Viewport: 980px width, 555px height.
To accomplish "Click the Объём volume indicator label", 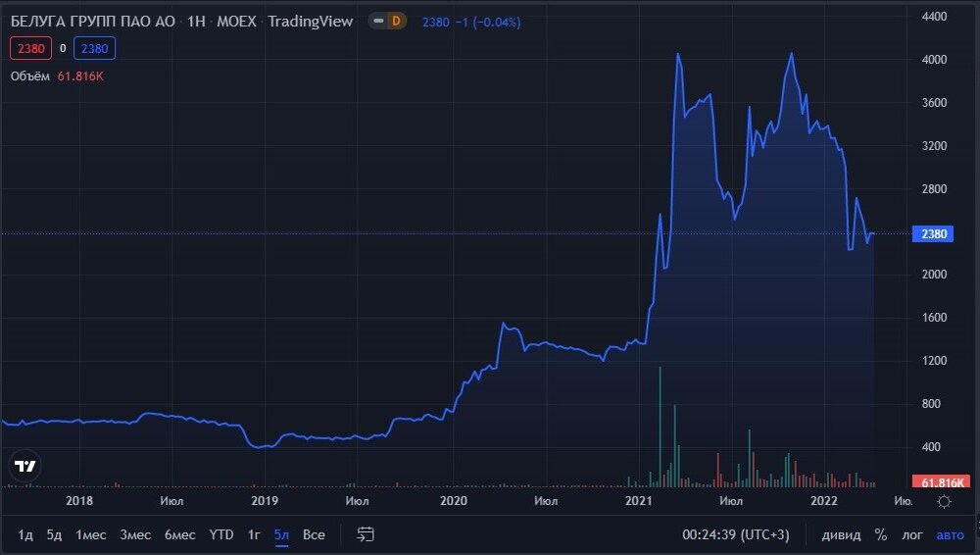I will pos(30,76).
